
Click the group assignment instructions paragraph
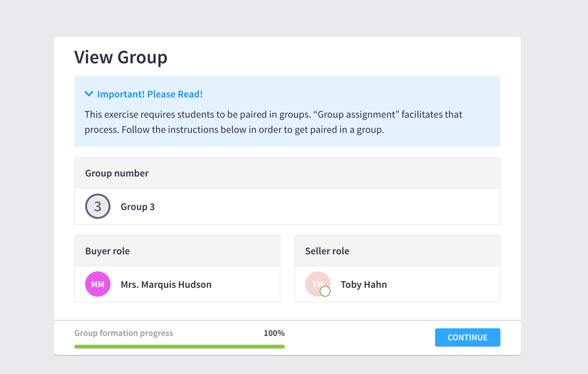273,122
